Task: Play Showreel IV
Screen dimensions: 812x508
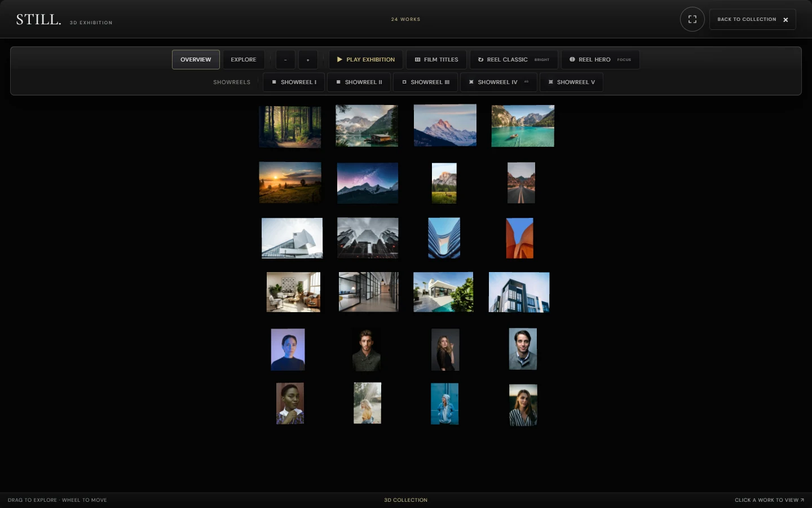Action: [x=498, y=82]
